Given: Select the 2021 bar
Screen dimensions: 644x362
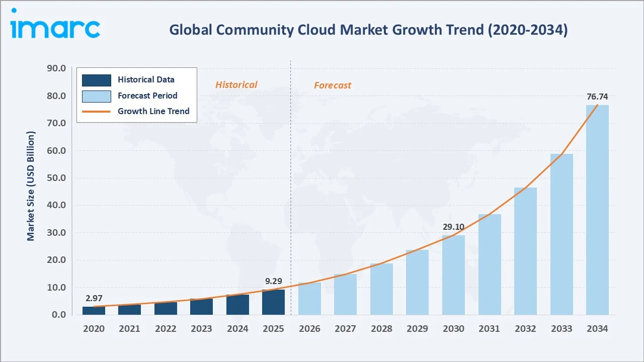Looking at the screenshot, I should pos(130,310).
